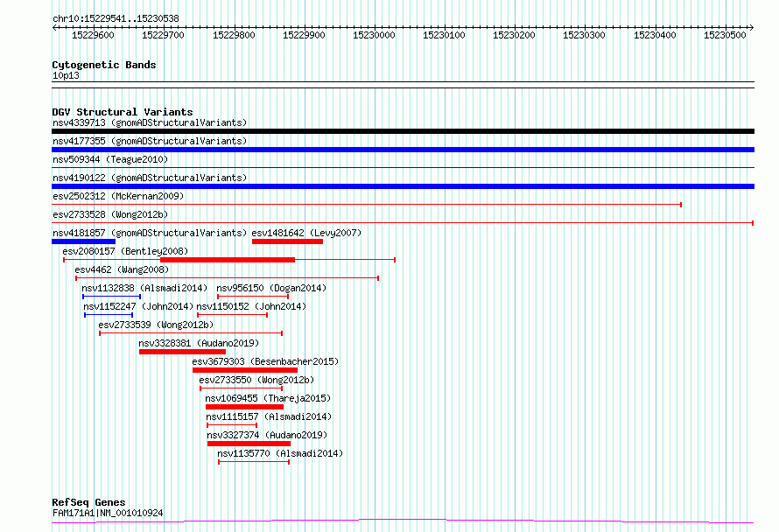Open esv2080157 (Bentley2008) label
This screenshot has width=779, height=532.
125,251
